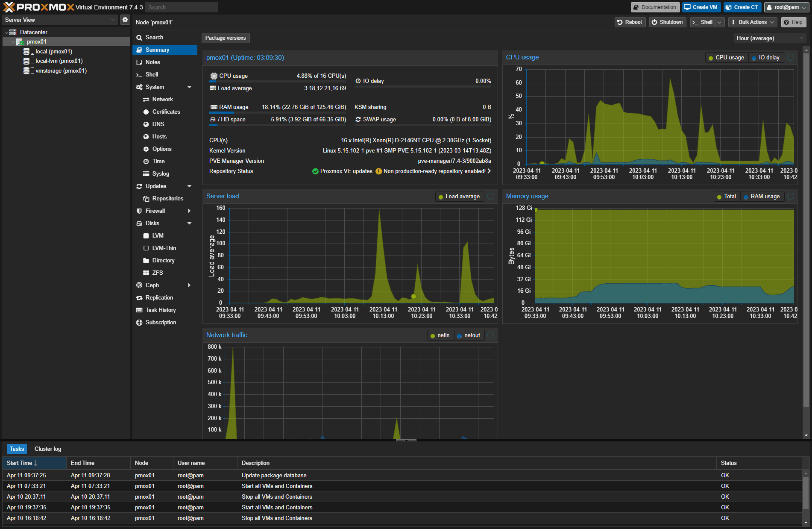The width and height of the screenshot is (812, 529).
Task: Collapse the Datacenter tree node
Action: [6, 32]
